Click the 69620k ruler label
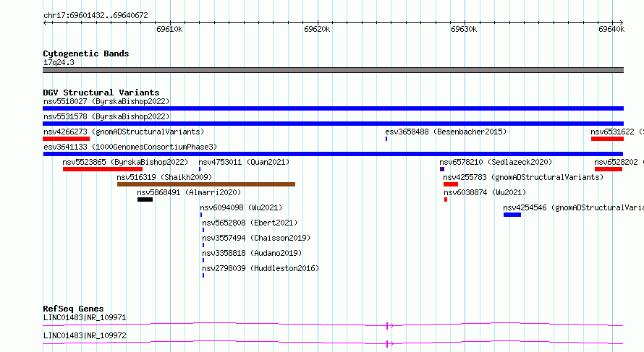This screenshot has width=644, height=352. click(x=317, y=29)
